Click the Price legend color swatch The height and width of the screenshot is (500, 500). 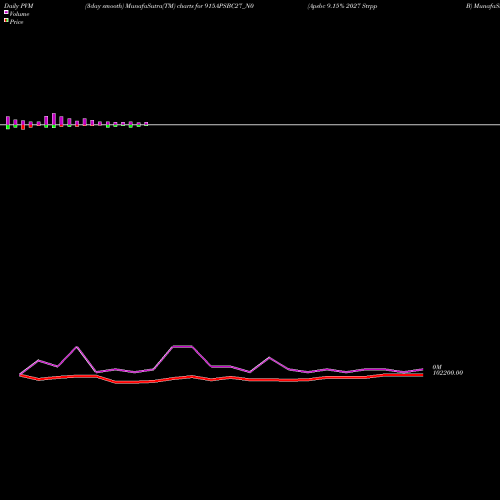coord(6,20)
